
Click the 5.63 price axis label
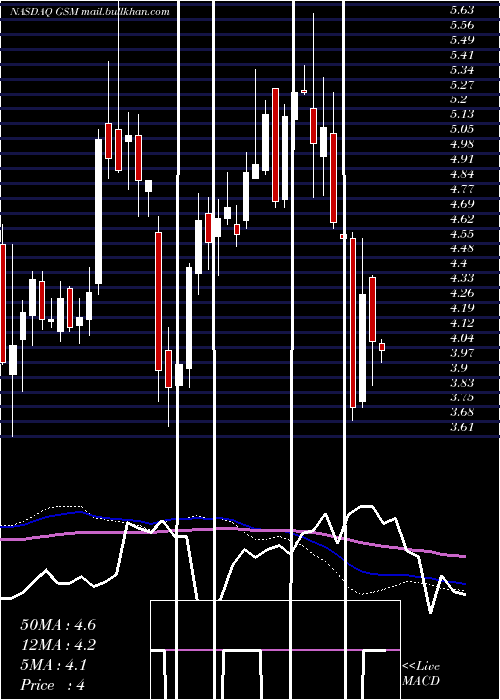point(462,10)
